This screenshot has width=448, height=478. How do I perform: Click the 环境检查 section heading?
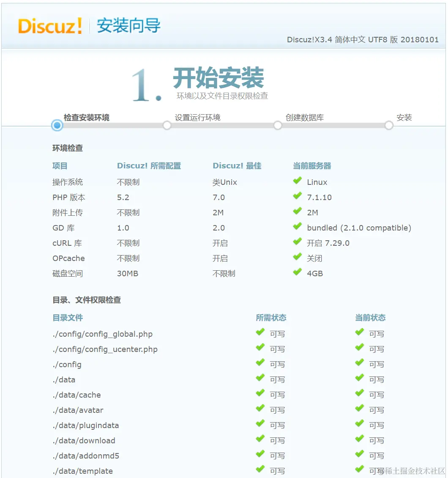coord(68,148)
